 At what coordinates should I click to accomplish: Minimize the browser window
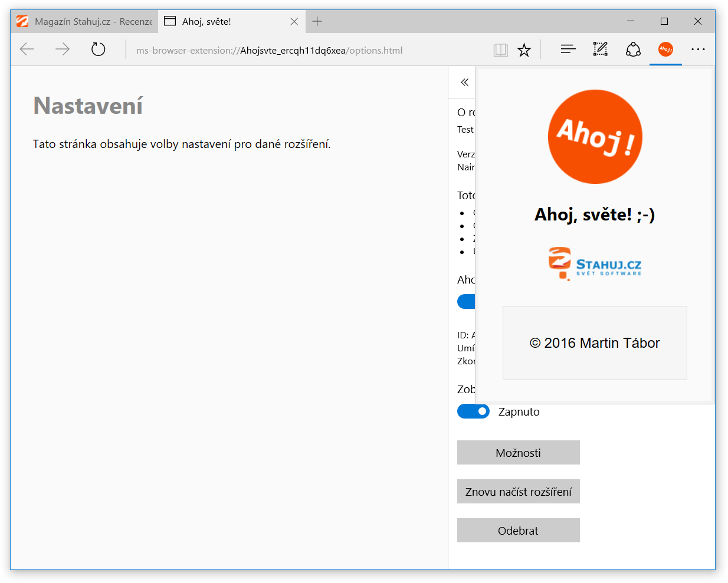(x=631, y=21)
